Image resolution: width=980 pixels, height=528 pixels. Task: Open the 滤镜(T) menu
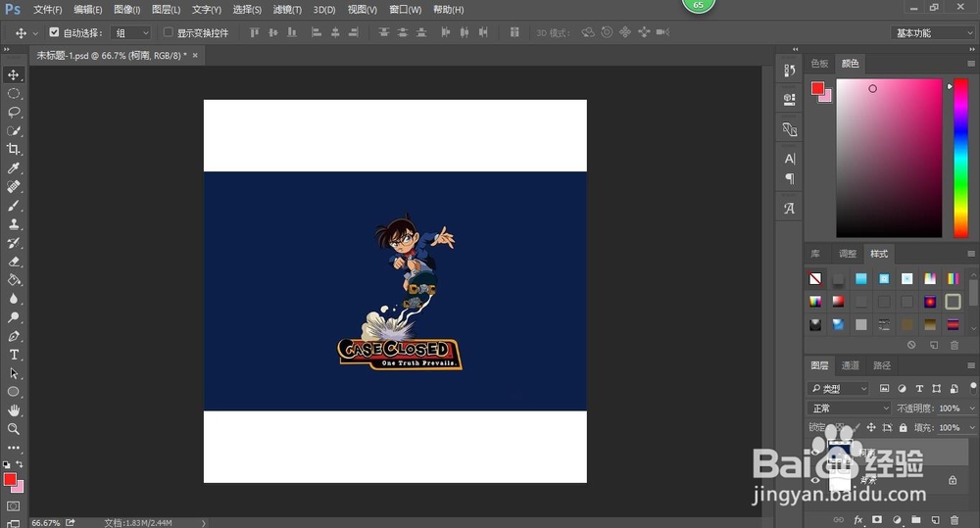tap(287, 10)
